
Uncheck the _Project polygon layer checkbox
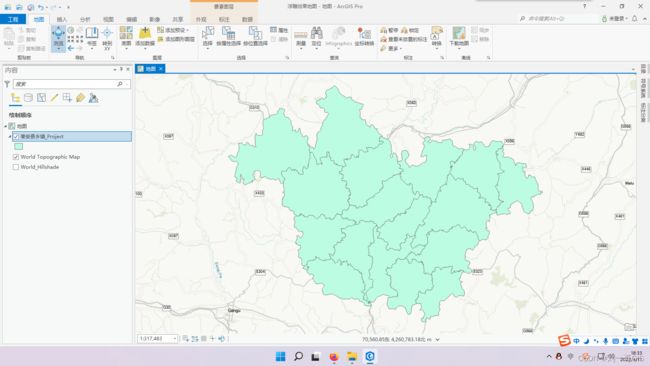pos(16,136)
